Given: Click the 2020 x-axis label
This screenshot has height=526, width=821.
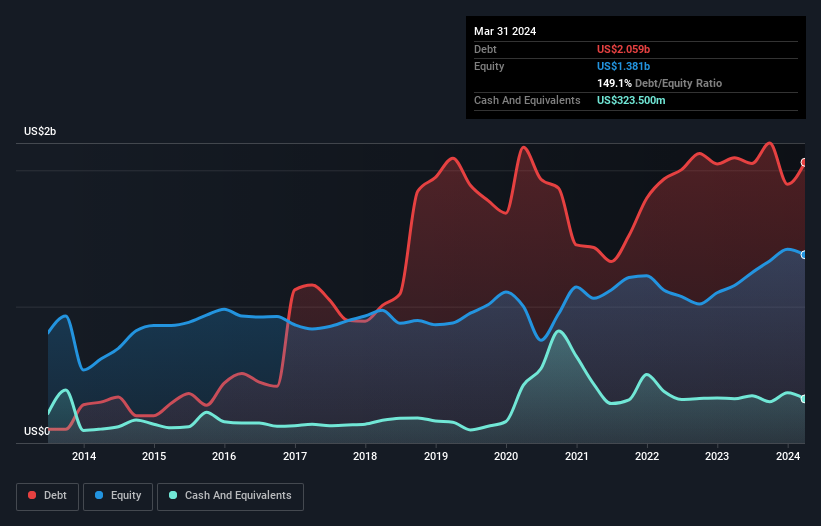Looking at the screenshot, I should tap(506, 456).
